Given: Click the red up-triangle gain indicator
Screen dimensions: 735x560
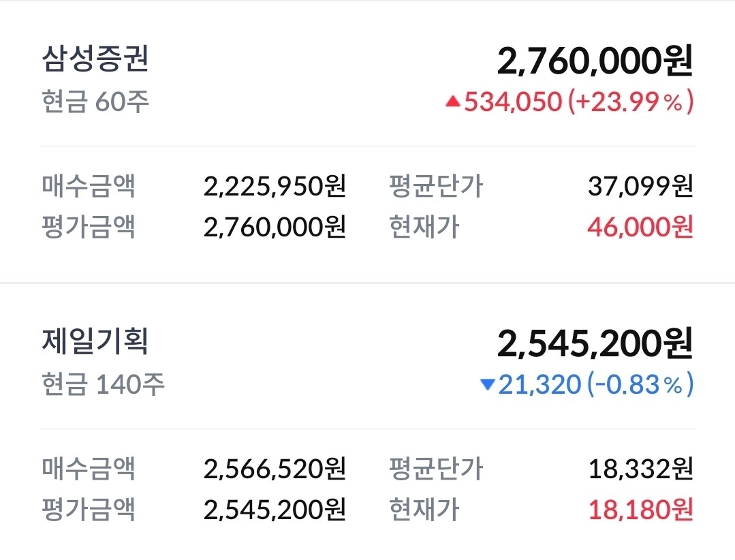Looking at the screenshot, I should pyautogui.click(x=453, y=102).
